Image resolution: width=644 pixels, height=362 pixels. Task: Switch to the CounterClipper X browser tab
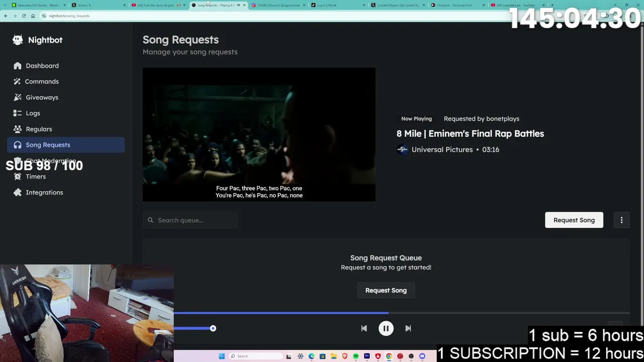coord(397,5)
